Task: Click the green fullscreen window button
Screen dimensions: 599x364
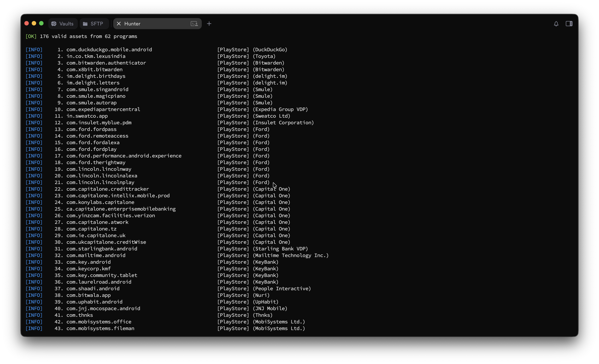Action: [x=41, y=23]
